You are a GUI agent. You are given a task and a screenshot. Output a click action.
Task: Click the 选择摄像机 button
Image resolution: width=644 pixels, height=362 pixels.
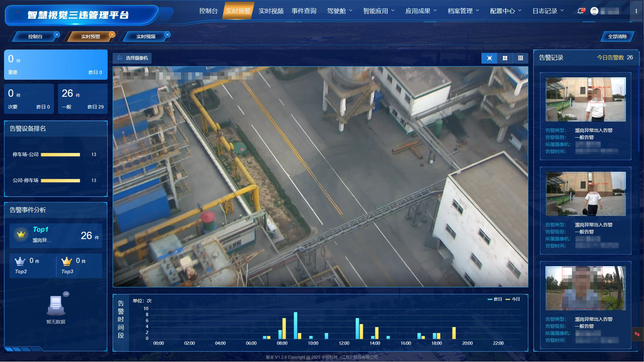pos(133,58)
